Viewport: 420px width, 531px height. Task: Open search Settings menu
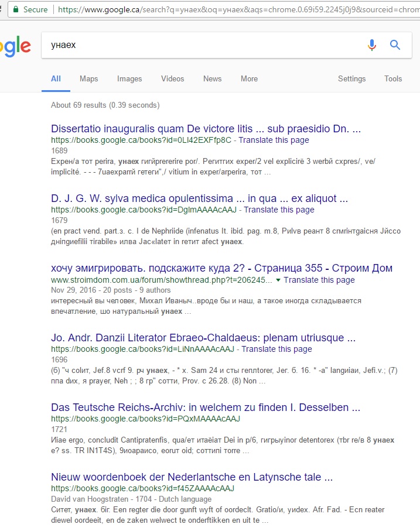pyautogui.click(x=352, y=78)
